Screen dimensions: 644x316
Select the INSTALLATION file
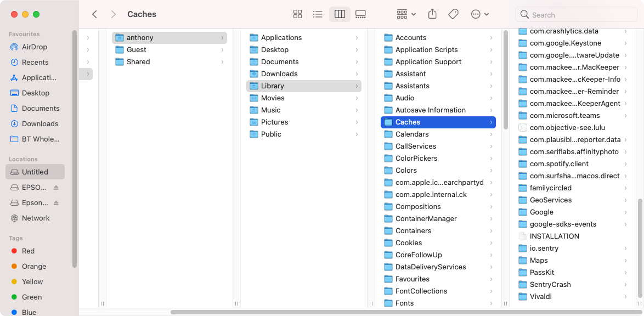click(x=573, y=236)
